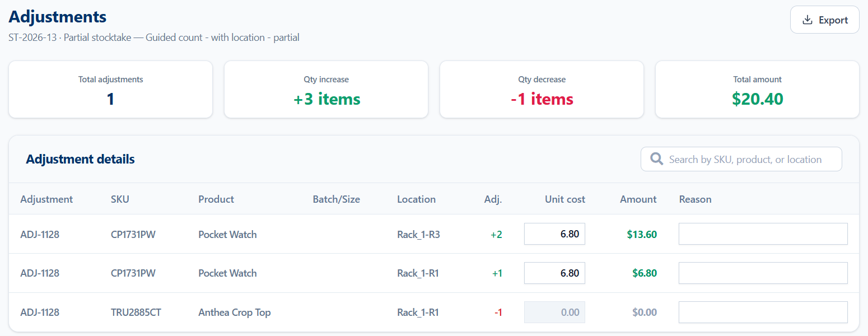Focus the SKU, product, or location search field
The height and width of the screenshot is (336, 868).
click(741, 159)
